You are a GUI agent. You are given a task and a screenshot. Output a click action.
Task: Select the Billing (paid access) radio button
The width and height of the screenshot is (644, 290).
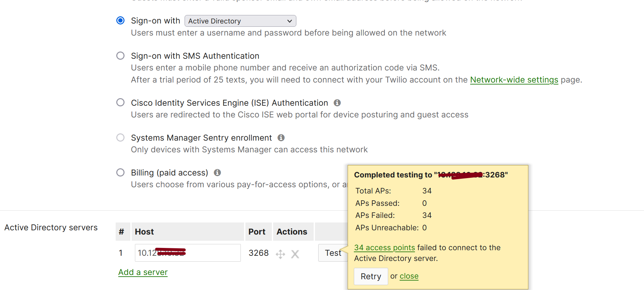121,173
